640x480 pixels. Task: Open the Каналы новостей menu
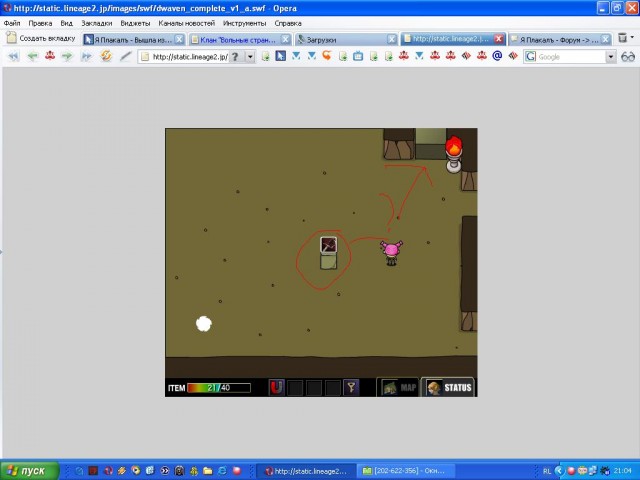pyautogui.click(x=187, y=23)
